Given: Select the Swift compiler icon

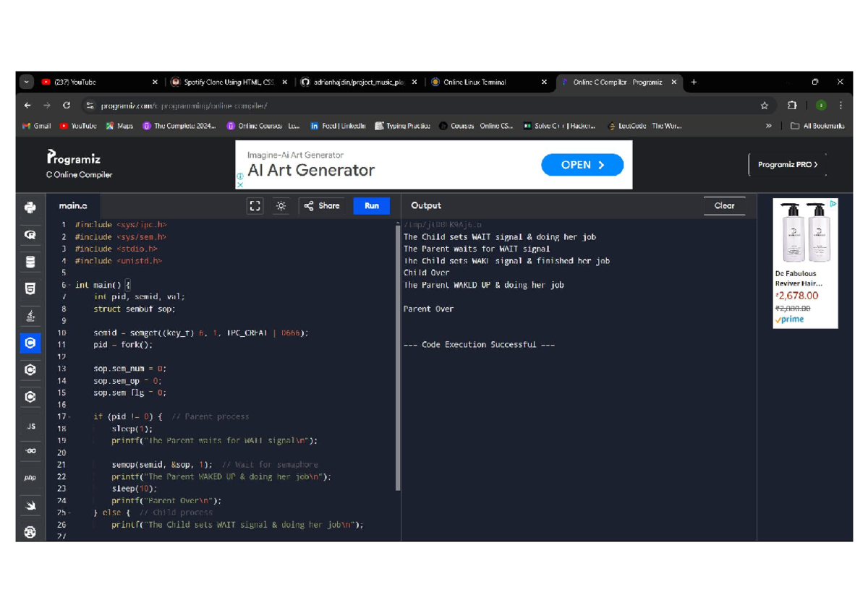Looking at the screenshot, I should (x=30, y=506).
